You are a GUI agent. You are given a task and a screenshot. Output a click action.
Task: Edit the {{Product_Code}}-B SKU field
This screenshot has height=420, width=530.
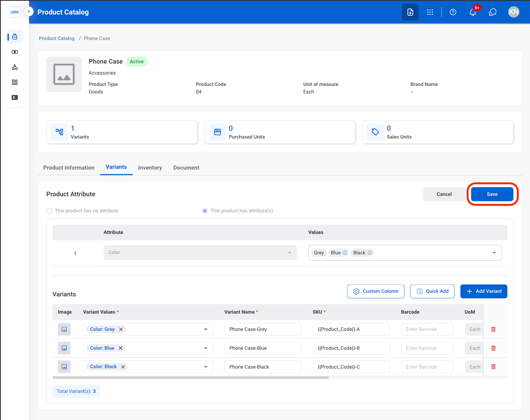tap(351, 348)
